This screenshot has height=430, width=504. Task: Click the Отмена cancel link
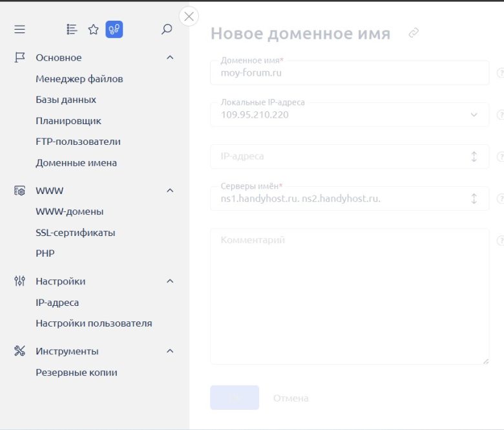pyautogui.click(x=291, y=398)
